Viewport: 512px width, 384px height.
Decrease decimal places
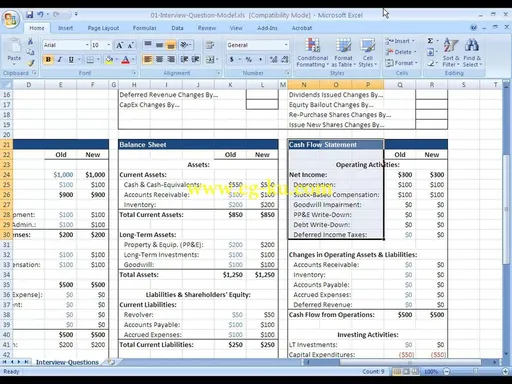[x=285, y=60]
